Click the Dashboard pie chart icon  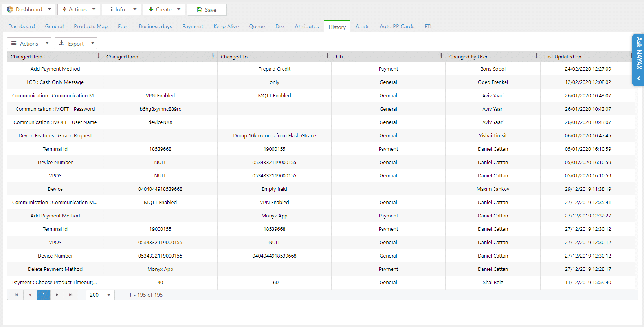click(x=10, y=9)
